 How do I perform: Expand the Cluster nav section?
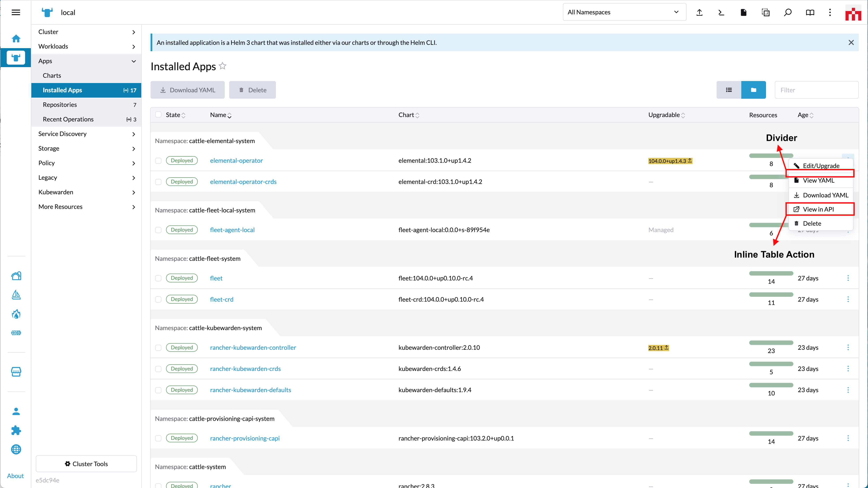pos(86,32)
